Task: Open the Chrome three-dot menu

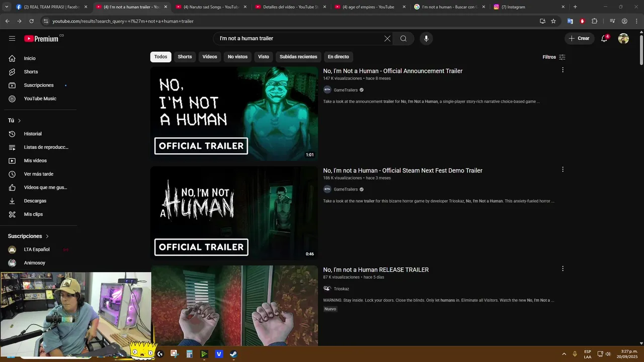Action: [636, 21]
